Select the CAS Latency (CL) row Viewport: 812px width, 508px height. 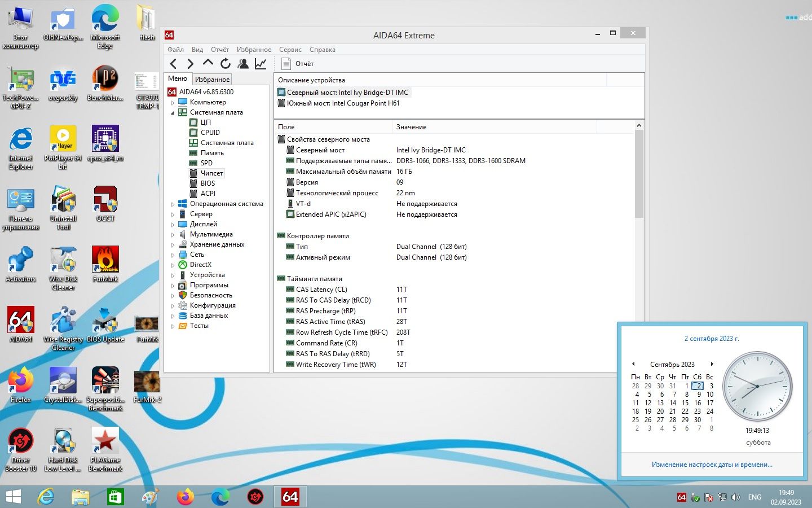(x=454, y=290)
